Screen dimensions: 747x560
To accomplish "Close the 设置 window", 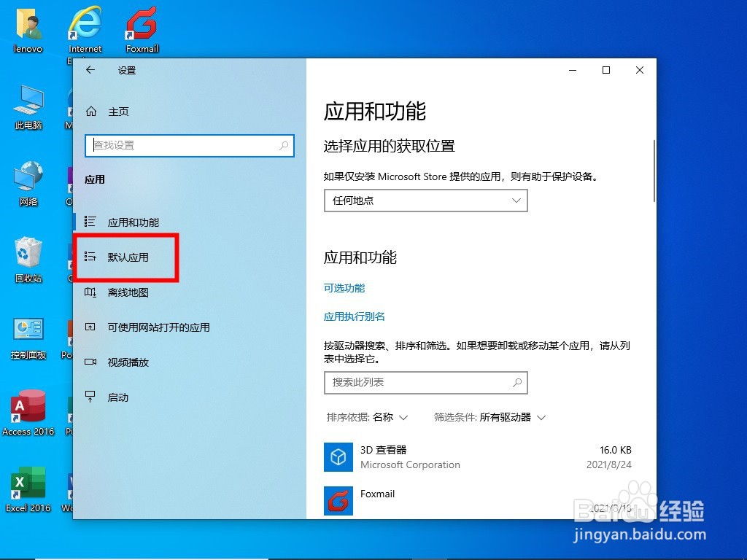I will 640,70.
